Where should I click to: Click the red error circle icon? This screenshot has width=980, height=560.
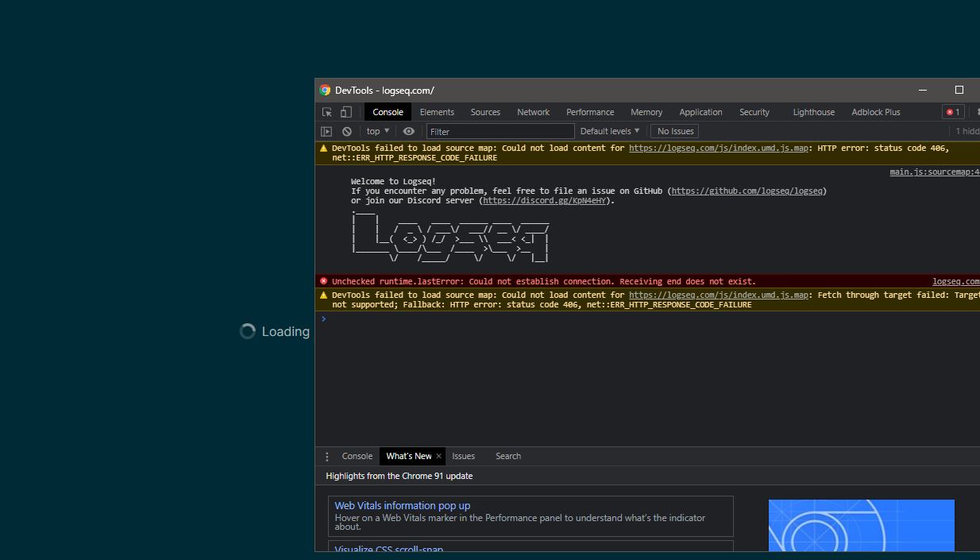click(x=323, y=281)
